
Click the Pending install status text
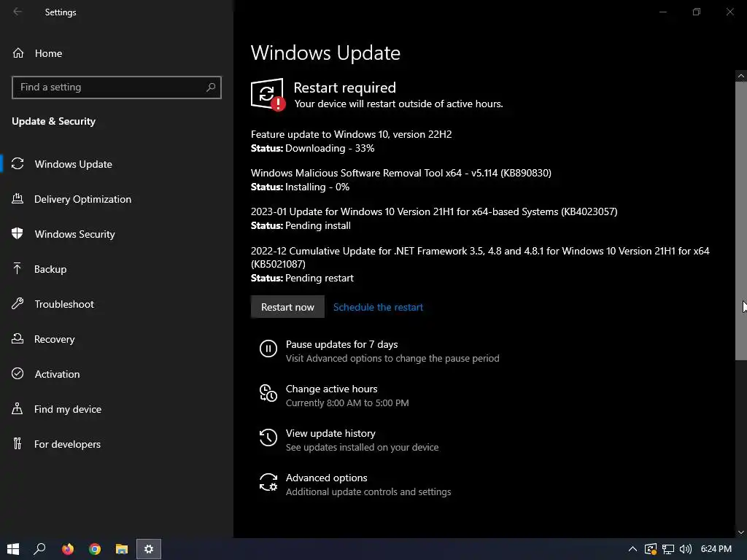click(x=318, y=226)
